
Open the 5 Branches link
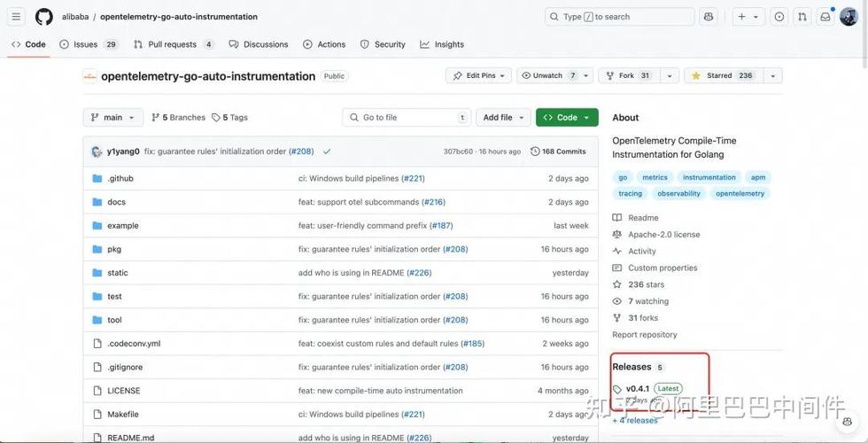178,117
